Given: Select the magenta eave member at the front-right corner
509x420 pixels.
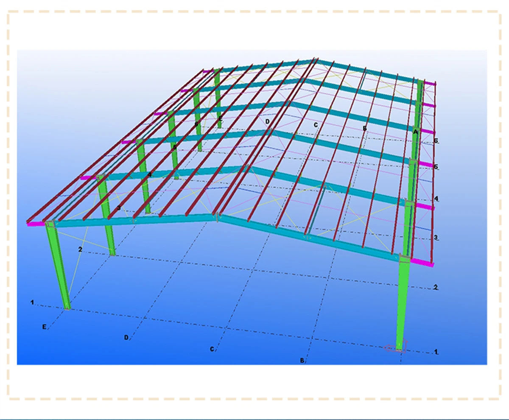Looking at the screenshot, I should (x=422, y=262).
